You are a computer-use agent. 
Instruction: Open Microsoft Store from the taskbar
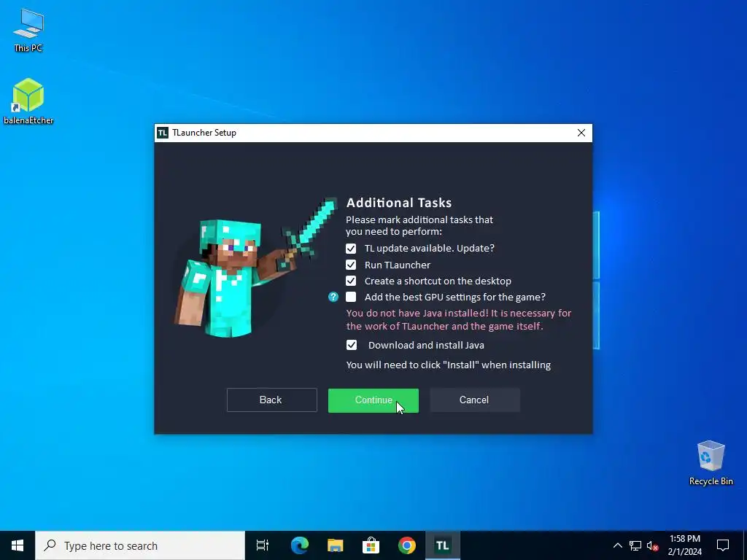[371, 545]
